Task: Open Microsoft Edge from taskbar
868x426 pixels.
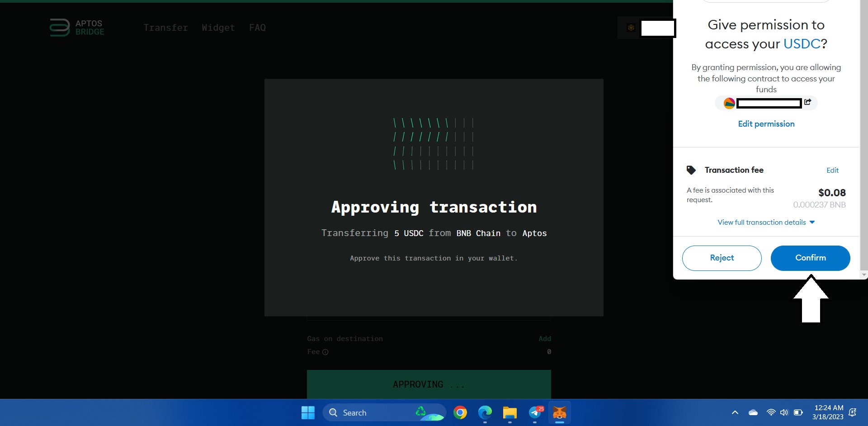Action: [x=485, y=413]
